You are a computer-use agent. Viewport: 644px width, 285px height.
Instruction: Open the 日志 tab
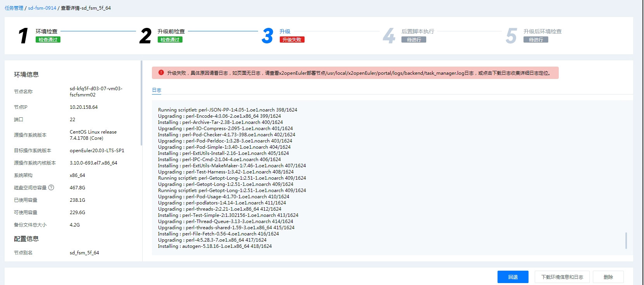[157, 90]
